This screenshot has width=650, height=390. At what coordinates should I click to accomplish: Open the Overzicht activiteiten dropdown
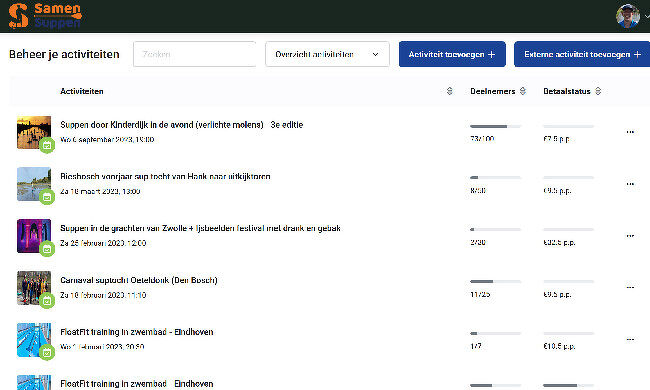(x=327, y=54)
